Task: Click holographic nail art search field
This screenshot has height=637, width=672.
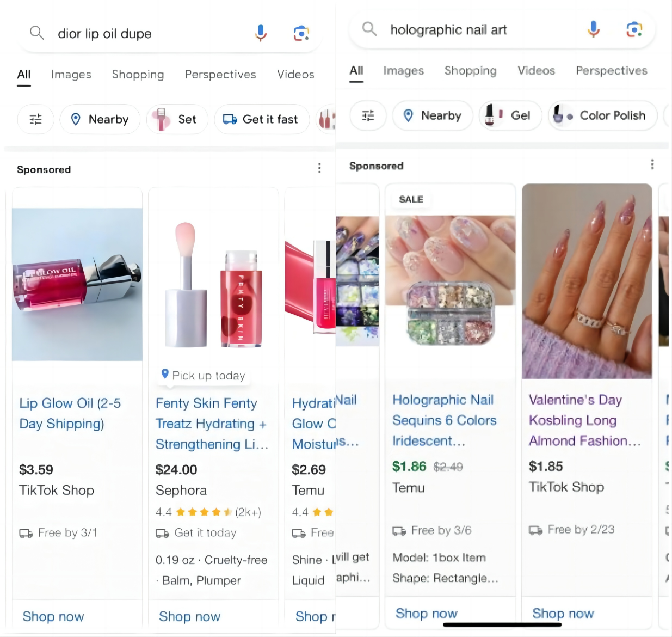Action: (479, 30)
